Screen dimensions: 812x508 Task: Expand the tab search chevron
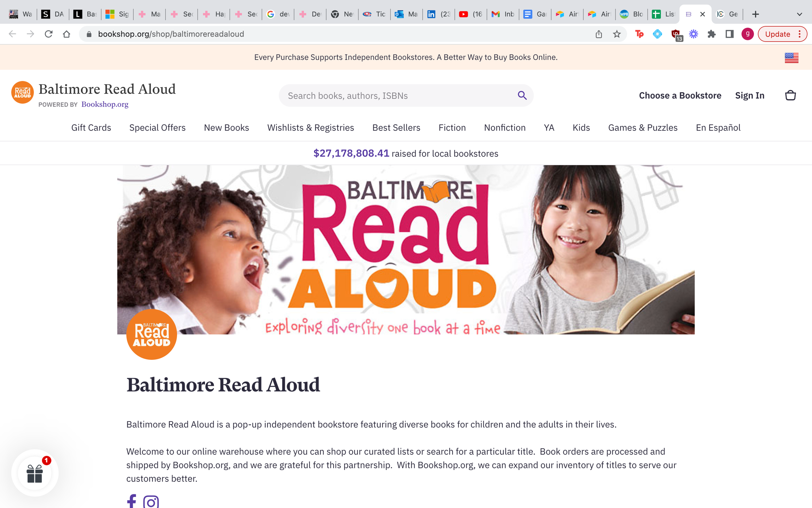(x=799, y=14)
